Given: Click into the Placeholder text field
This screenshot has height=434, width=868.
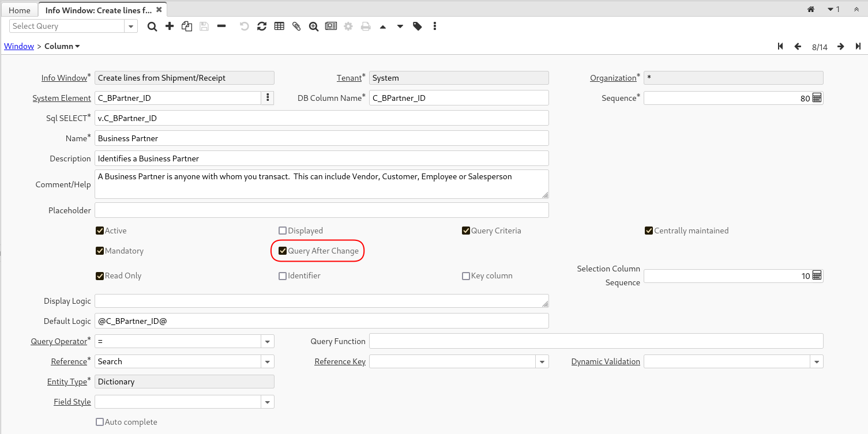Looking at the screenshot, I should pos(321,210).
